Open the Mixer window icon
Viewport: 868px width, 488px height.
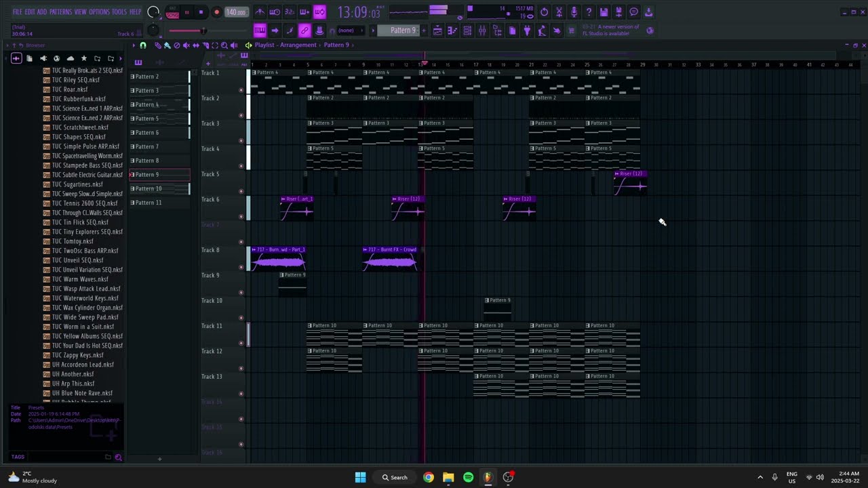(481, 30)
